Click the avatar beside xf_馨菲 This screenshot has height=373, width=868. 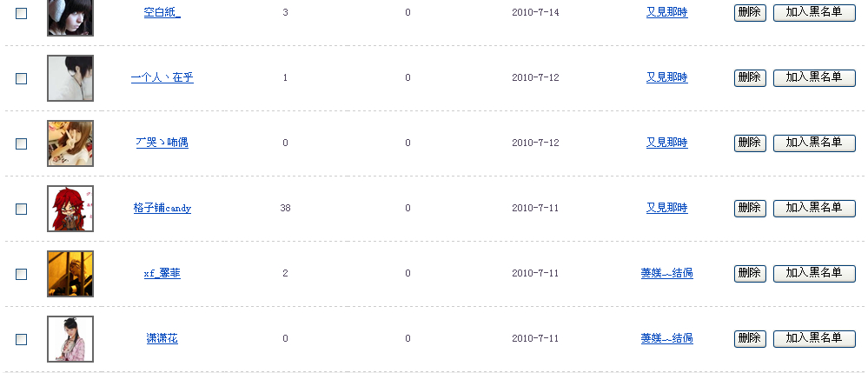tap(70, 274)
